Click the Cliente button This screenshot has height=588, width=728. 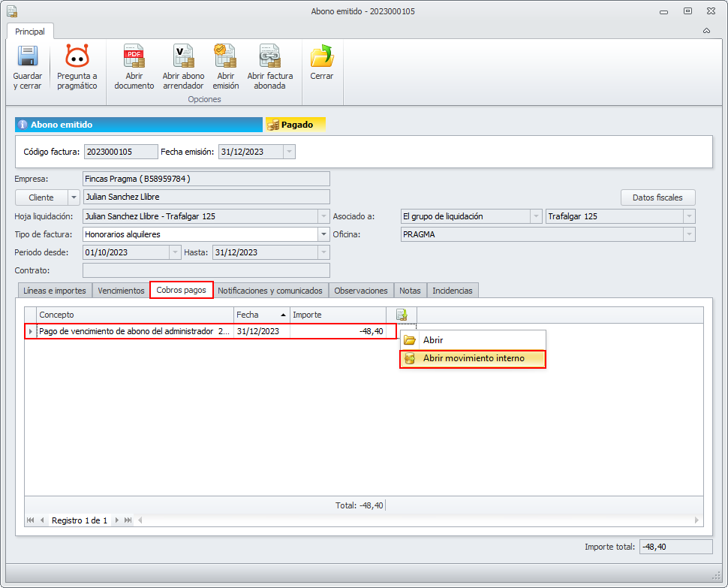[x=42, y=198]
